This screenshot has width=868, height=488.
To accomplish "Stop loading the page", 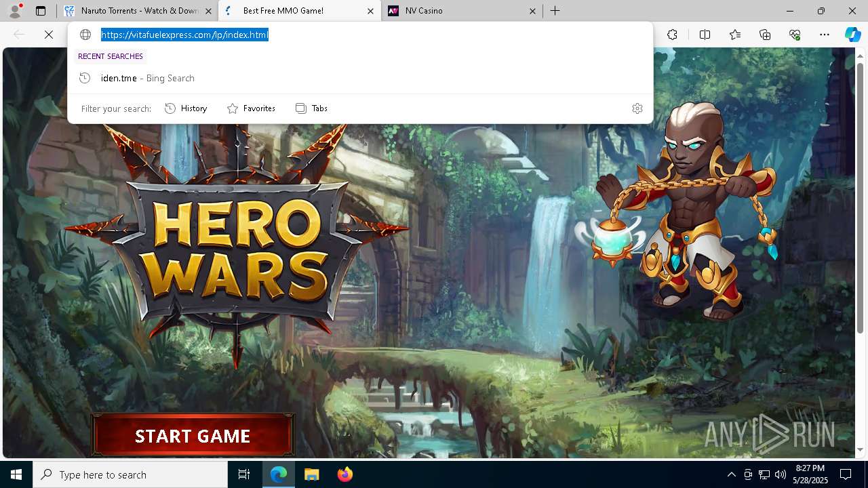I will 49,35.
